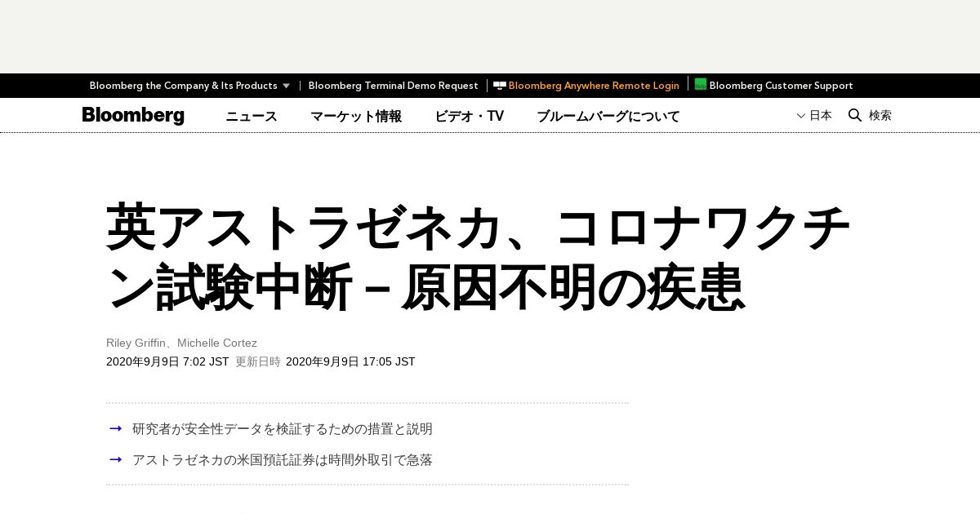
Task: Click the green Customer Support icon
Action: tap(701, 84)
